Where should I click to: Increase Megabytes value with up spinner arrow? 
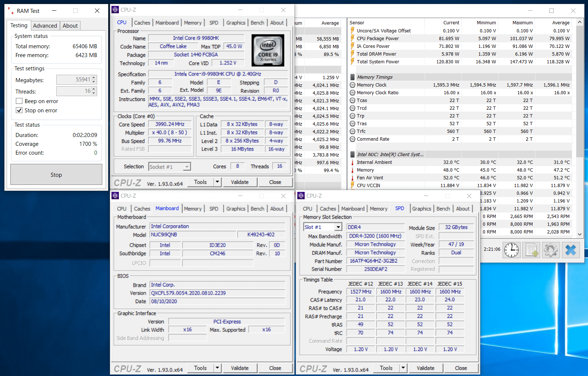(x=94, y=78)
